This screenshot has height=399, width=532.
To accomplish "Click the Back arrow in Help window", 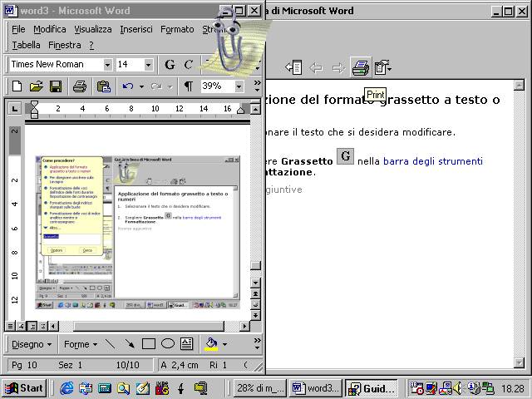I will tap(316, 68).
